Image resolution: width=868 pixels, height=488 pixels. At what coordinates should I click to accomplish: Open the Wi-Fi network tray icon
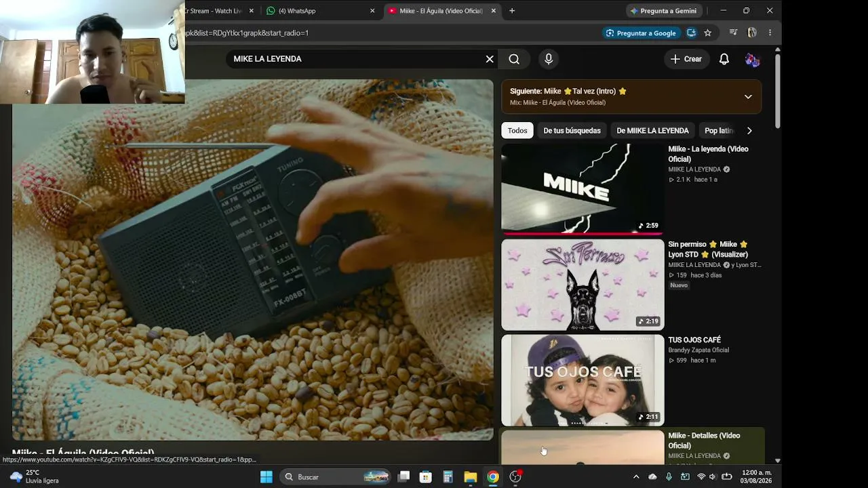coord(701,476)
